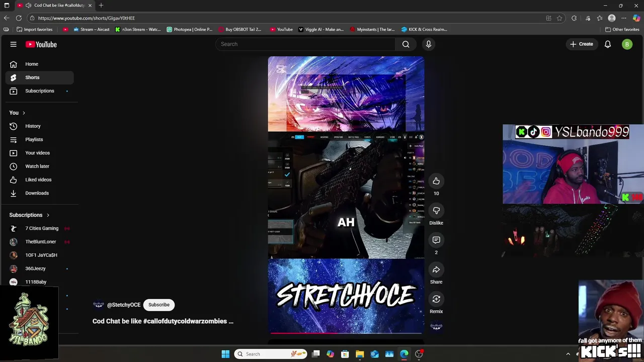Expand the You section chevron
The width and height of the screenshot is (644, 362).
(x=24, y=113)
